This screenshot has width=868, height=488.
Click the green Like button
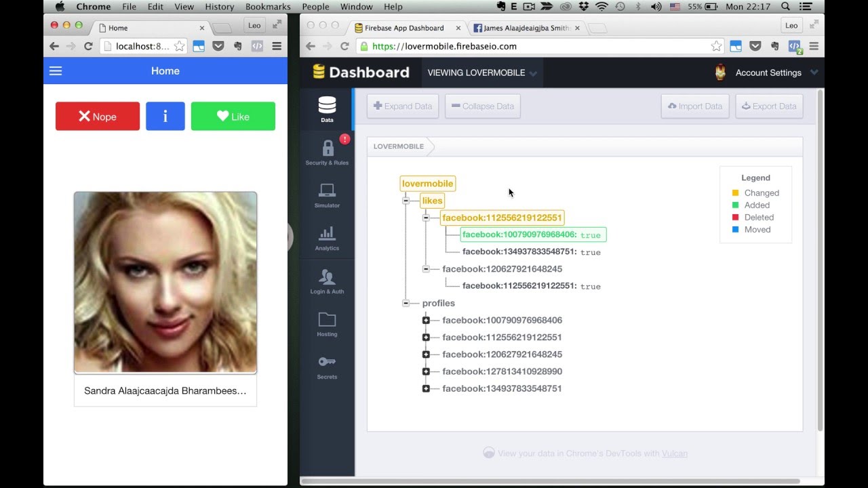233,116
